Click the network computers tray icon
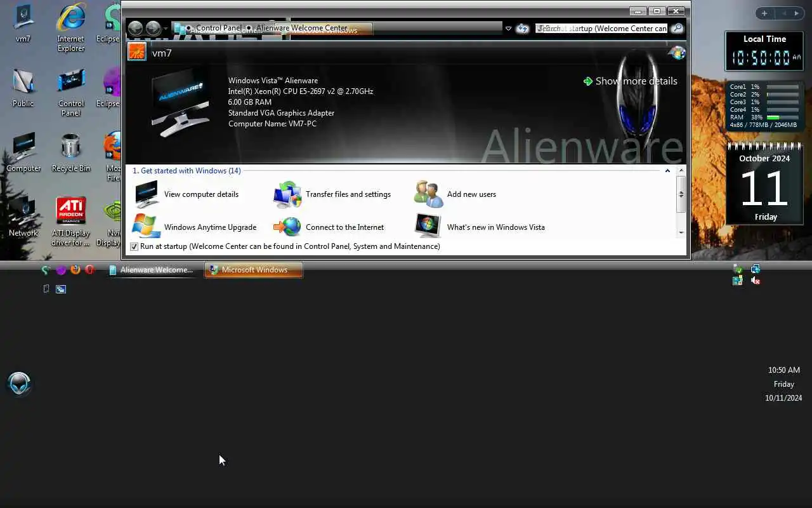 tap(755, 269)
